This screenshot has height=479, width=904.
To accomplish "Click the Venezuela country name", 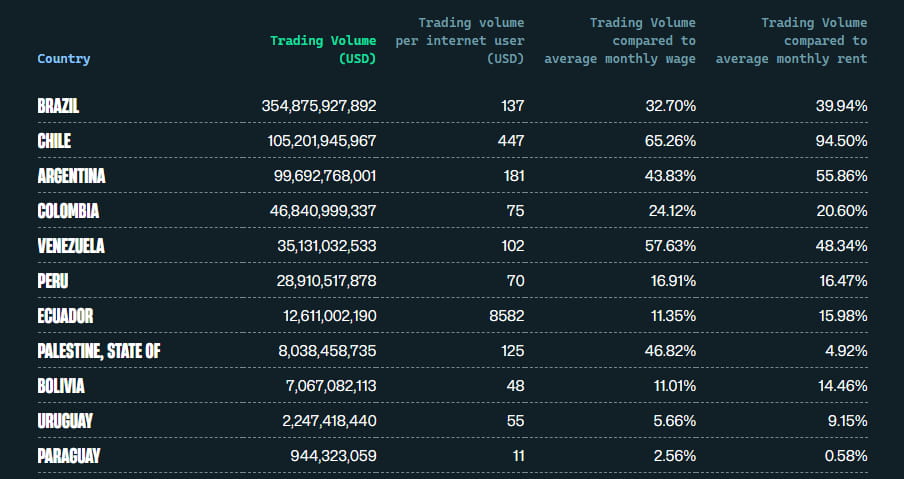I will pyautogui.click(x=71, y=246).
